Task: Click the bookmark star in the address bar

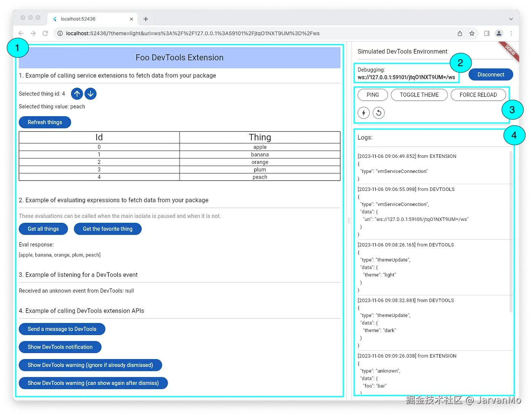Action: [x=472, y=33]
